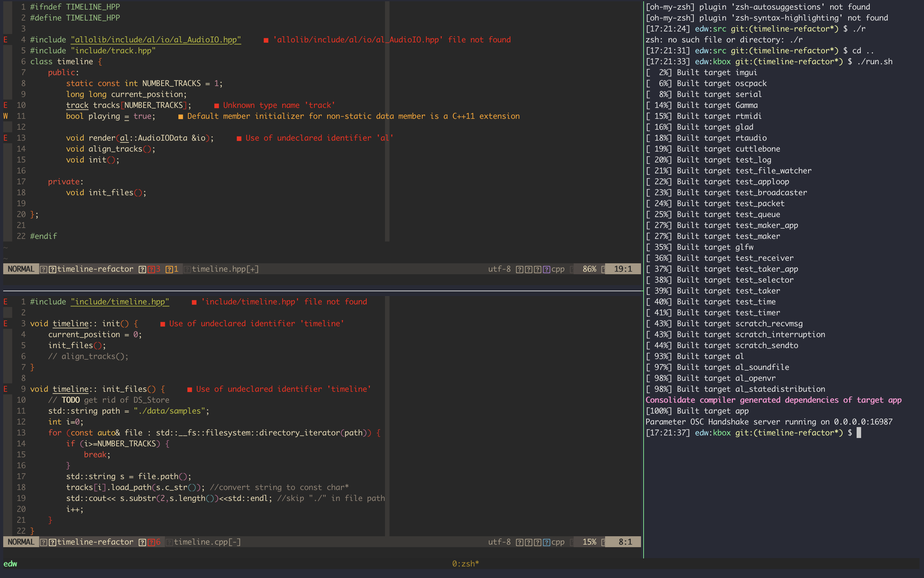Click 'void render(al::AudioIOData &io);' declaration

[140, 138]
